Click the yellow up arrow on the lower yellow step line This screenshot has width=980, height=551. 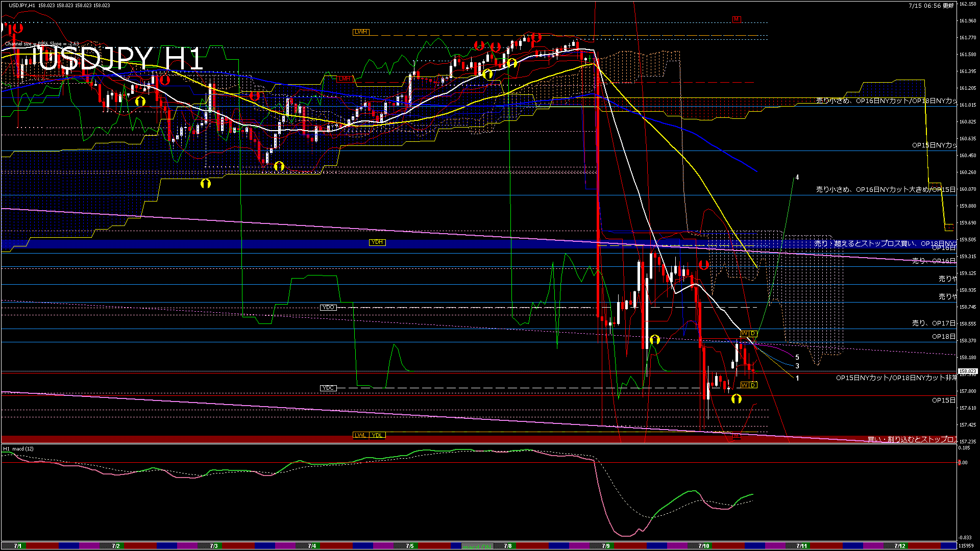205,183
